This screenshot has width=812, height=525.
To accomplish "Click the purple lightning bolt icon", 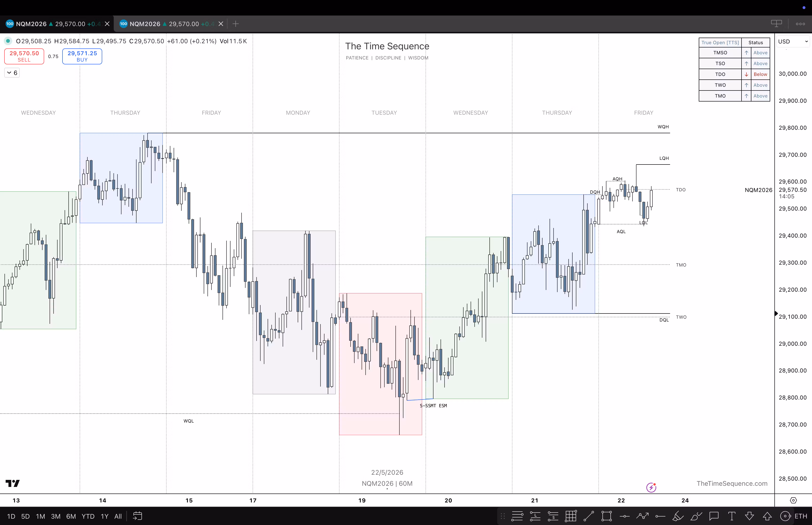I will point(651,487).
